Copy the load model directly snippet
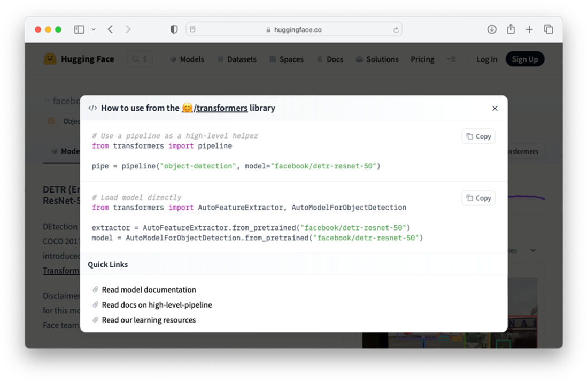The width and height of the screenshot is (588, 383). (x=478, y=198)
